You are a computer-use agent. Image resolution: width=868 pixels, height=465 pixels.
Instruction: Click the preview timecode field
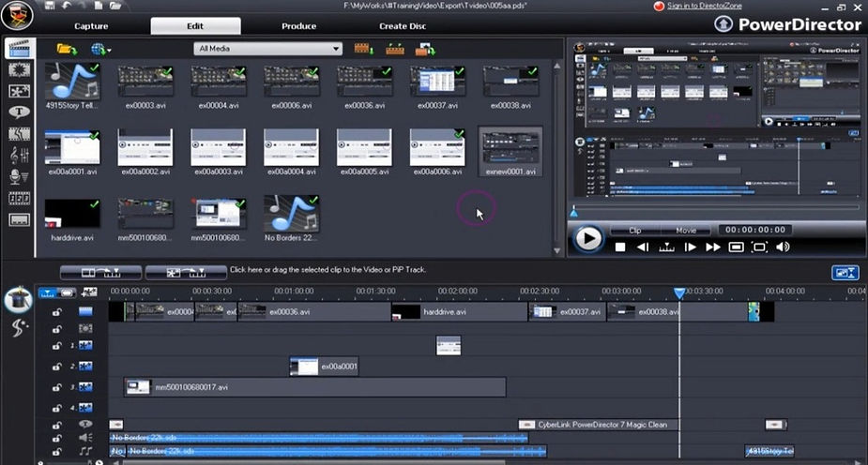[x=755, y=230]
